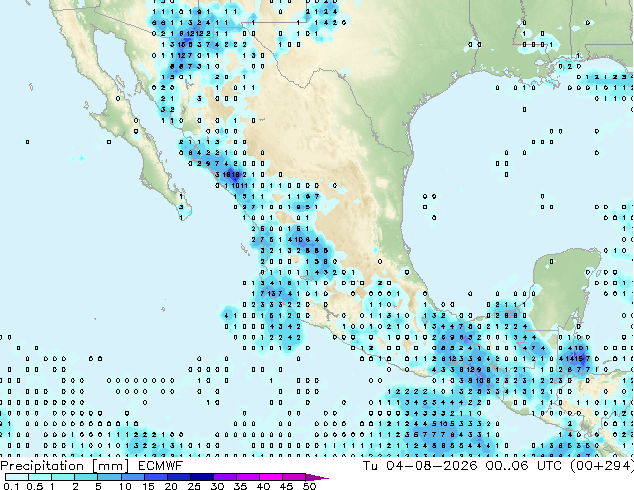Click the legend label "0.5"
634x490 pixels.
(x=35, y=486)
